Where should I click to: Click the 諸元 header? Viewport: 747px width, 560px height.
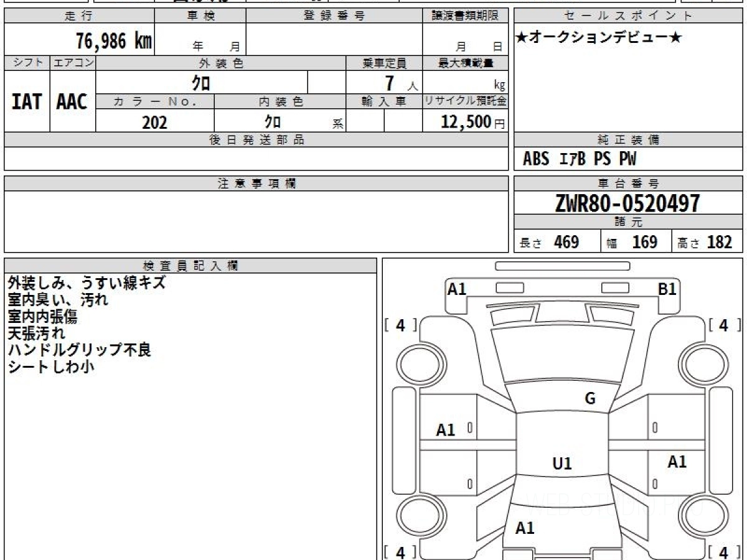point(629,223)
